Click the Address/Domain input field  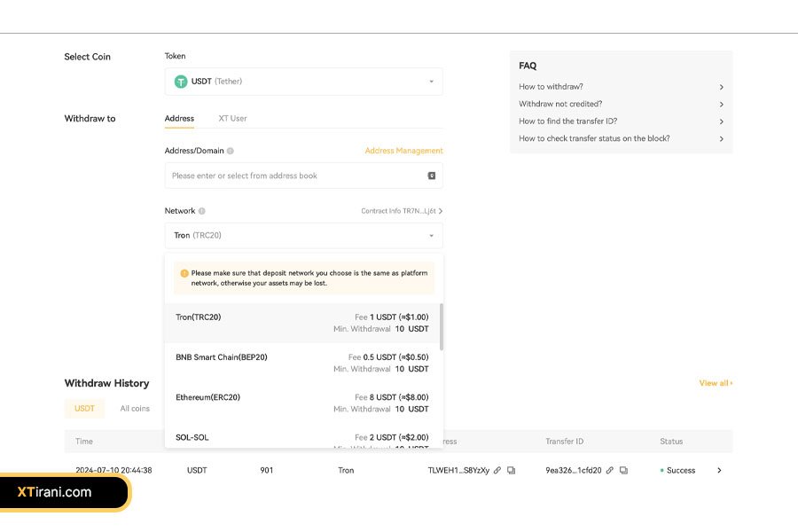click(293, 176)
